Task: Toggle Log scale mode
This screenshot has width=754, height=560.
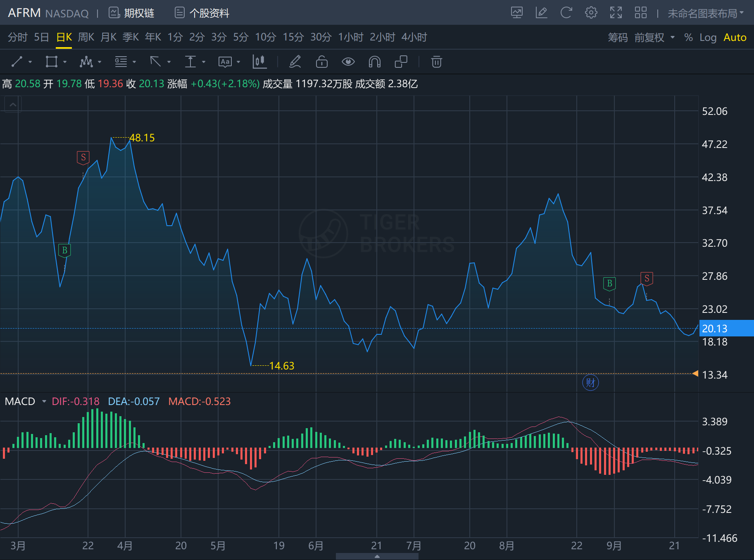Action: pyautogui.click(x=708, y=38)
